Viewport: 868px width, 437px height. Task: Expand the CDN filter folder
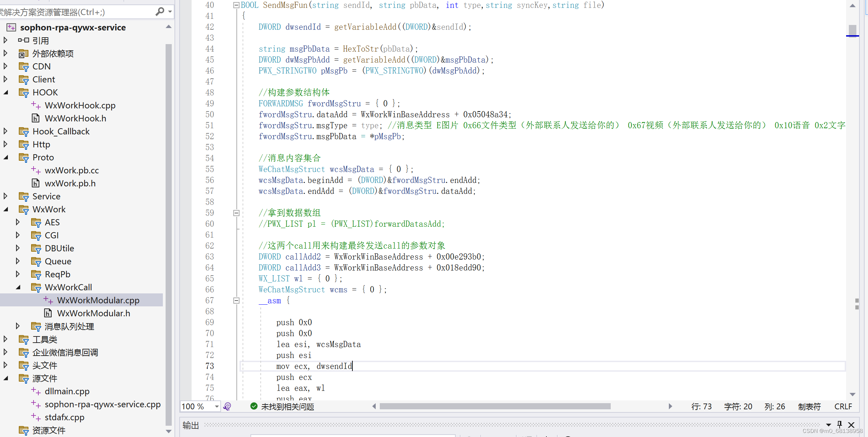5,66
